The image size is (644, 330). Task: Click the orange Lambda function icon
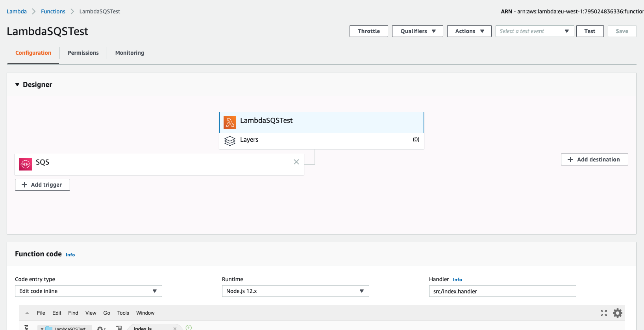230,122
